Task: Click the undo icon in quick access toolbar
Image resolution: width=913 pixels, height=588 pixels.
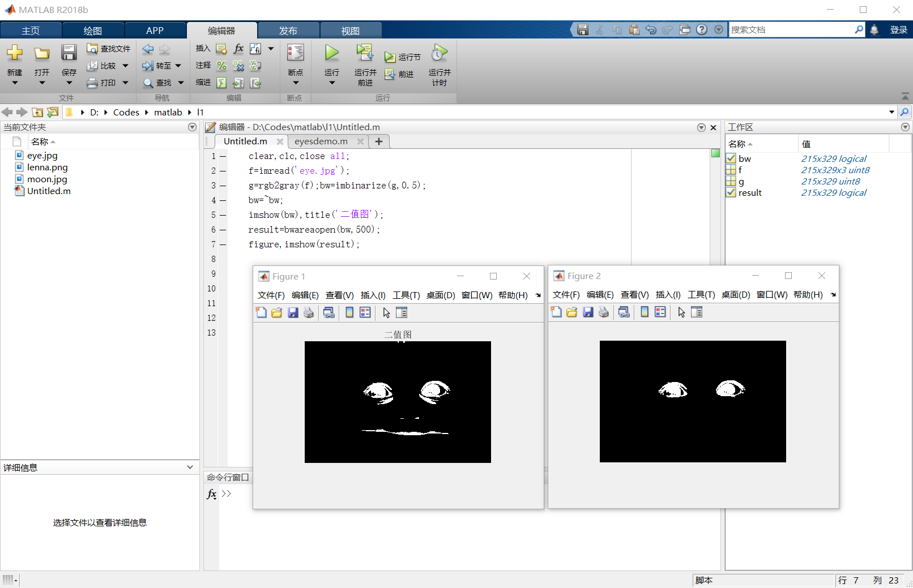Action: [x=651, y=29]
